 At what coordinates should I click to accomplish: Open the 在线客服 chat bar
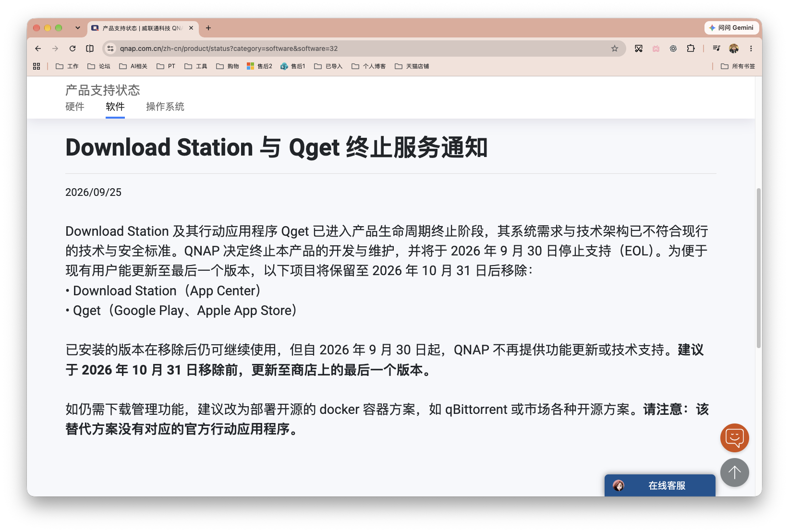pos(660,485)
